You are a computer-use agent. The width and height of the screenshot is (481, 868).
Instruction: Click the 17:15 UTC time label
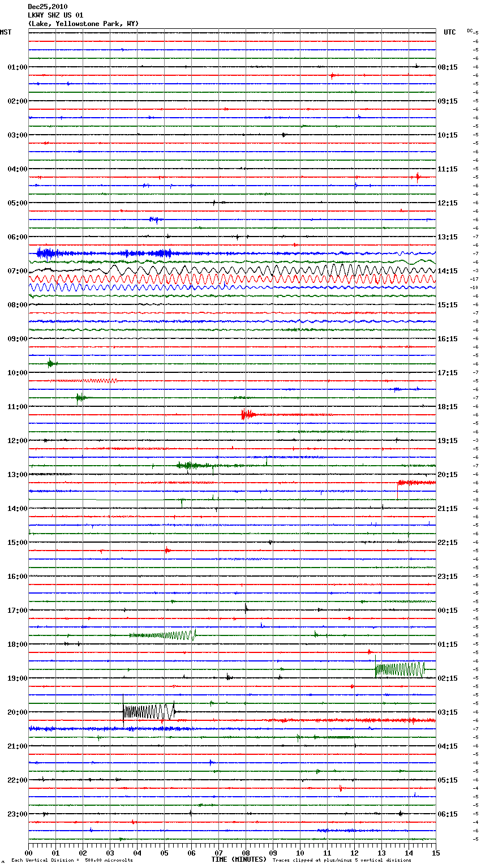pos(448,373)
